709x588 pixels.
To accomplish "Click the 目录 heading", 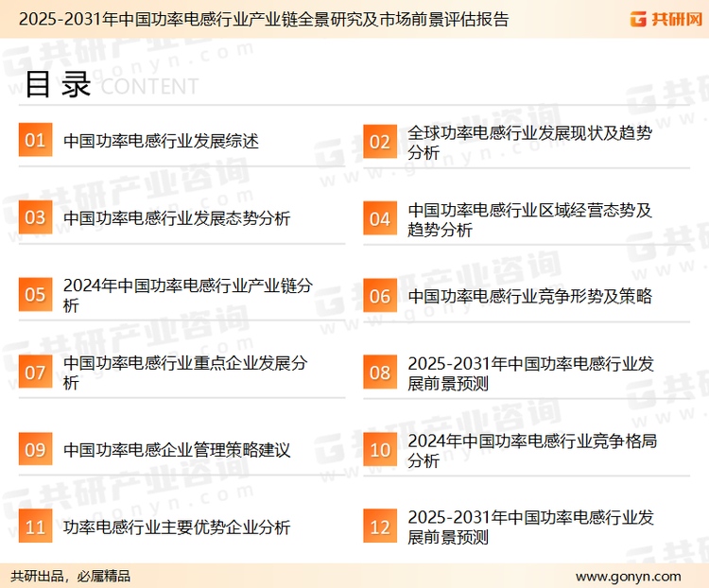I will coord(58,84).
